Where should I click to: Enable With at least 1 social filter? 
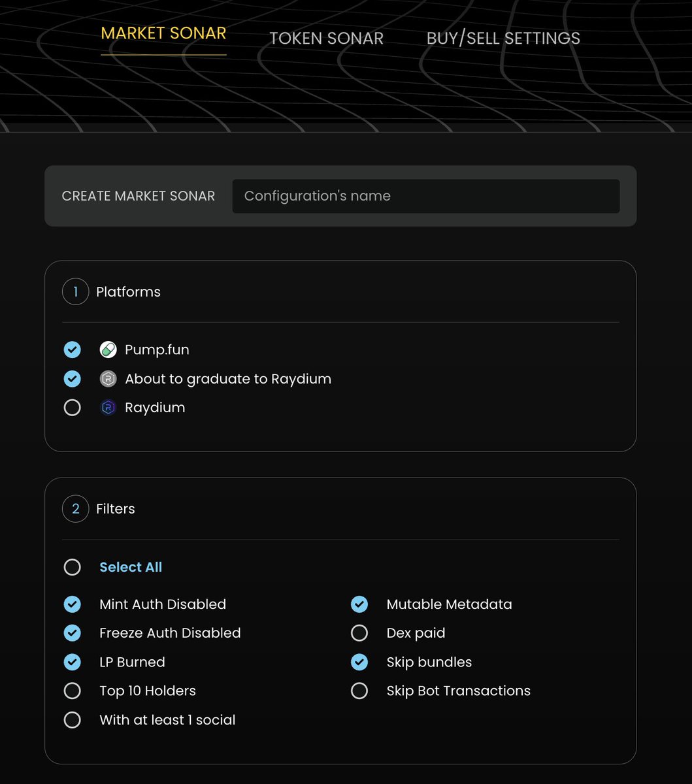coord(73,720)
